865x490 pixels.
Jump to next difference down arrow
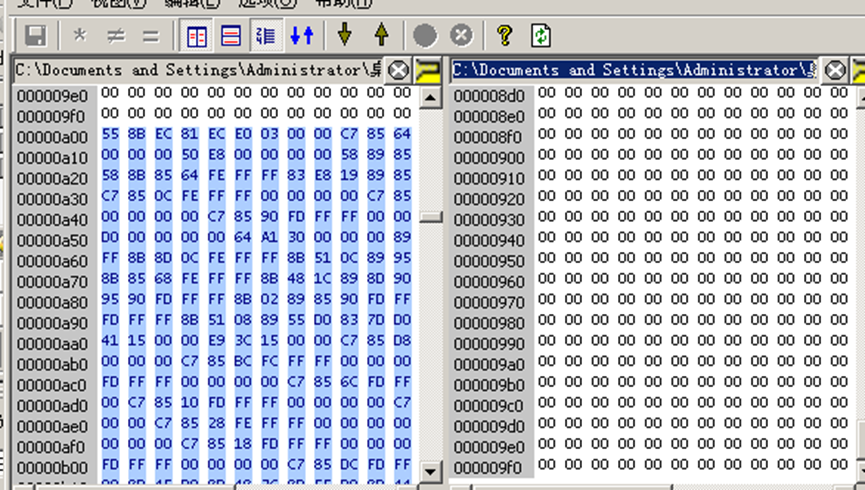[x=345, y=35]
